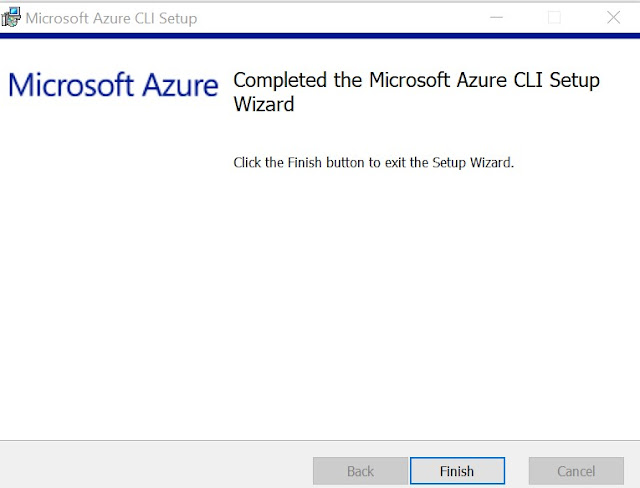
Task: Click the disabled Cancel button
Action: tap(576, 471)
